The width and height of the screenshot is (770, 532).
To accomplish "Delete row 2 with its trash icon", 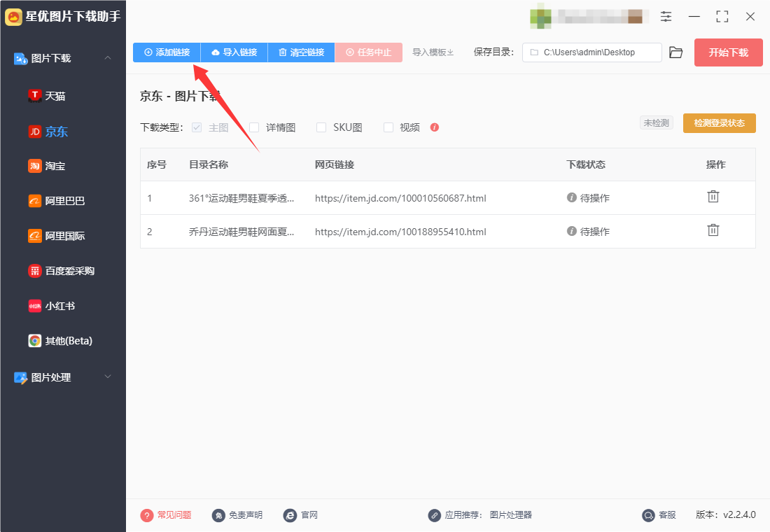I will click(713, 230).
